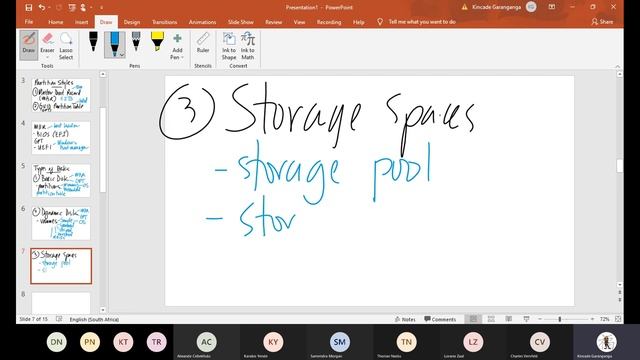This screenshot has width=640, height=360.
Task: Start presentation from beginning icon
Action: click(x=72, y=7)
